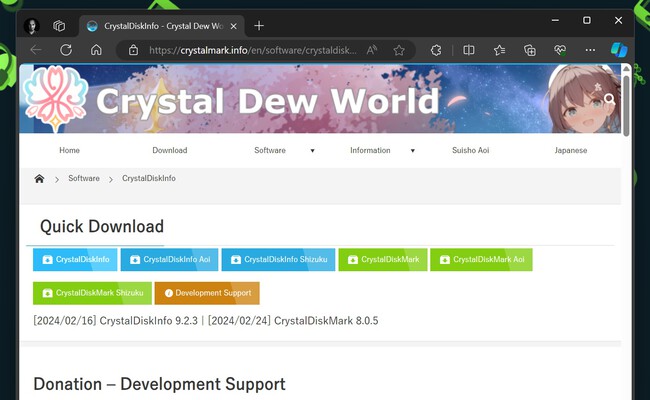
Task: Open the Copilot sidebar
Action: tap(619, 50)
